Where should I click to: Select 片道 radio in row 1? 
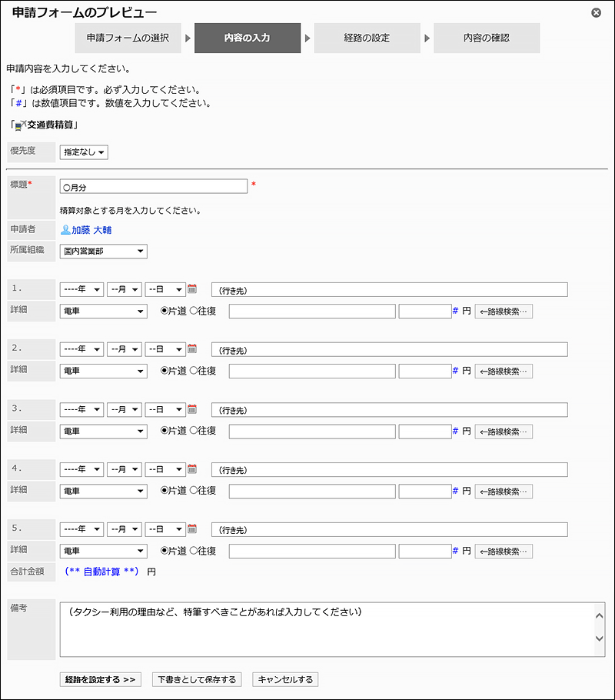click(164, 311)
